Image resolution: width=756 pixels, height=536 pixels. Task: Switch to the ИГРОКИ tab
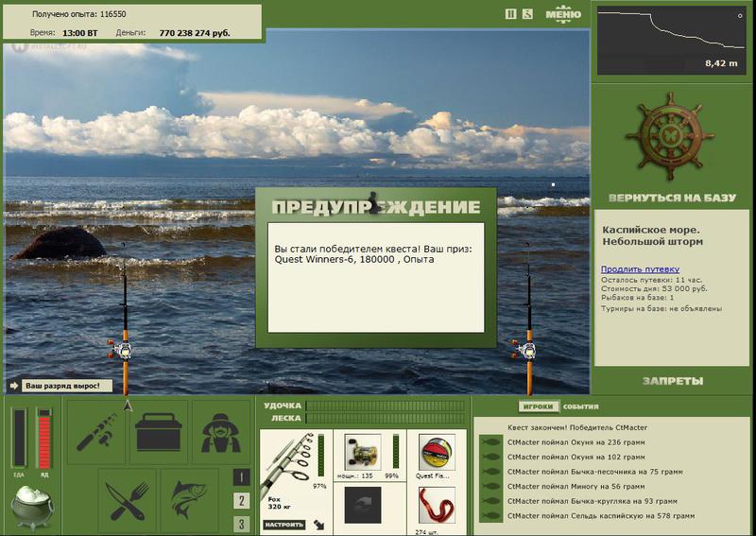[538, 406]
